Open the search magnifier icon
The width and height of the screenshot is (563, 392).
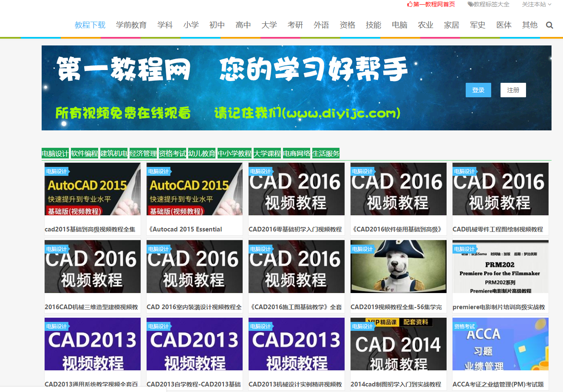pyautogui.click(x=549, y=25)
